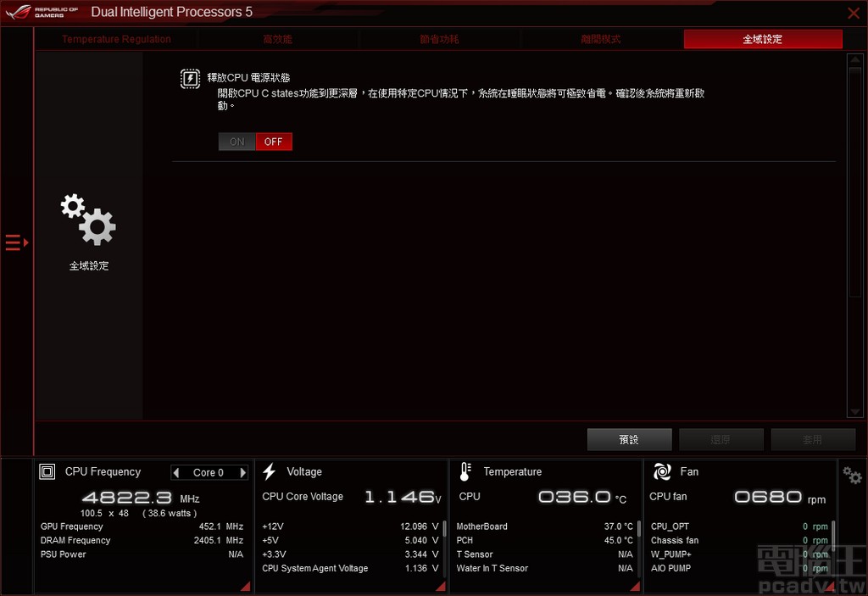This screenshot has width=868, height=596.
Task: Click the W_PUMP+ fan row
Action: tap(739, 554)
